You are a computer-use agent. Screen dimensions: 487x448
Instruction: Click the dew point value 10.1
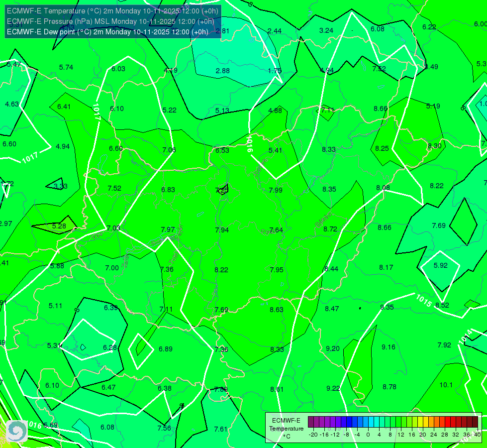point(446,385)
